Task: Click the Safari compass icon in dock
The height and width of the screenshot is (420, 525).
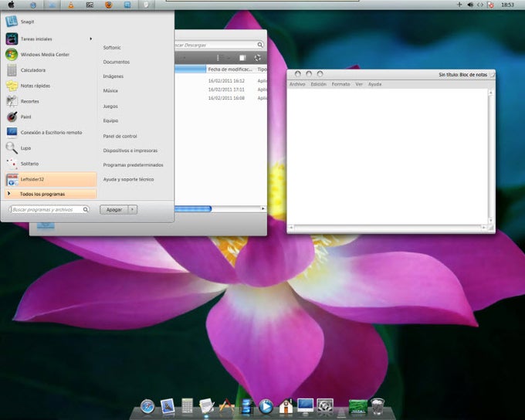Action: point(147,406)
